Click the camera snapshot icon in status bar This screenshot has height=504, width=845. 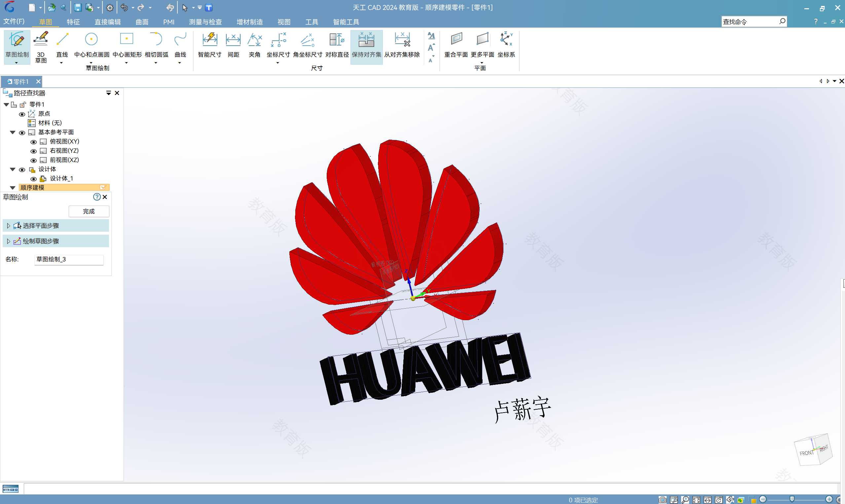tap(662, 500)
